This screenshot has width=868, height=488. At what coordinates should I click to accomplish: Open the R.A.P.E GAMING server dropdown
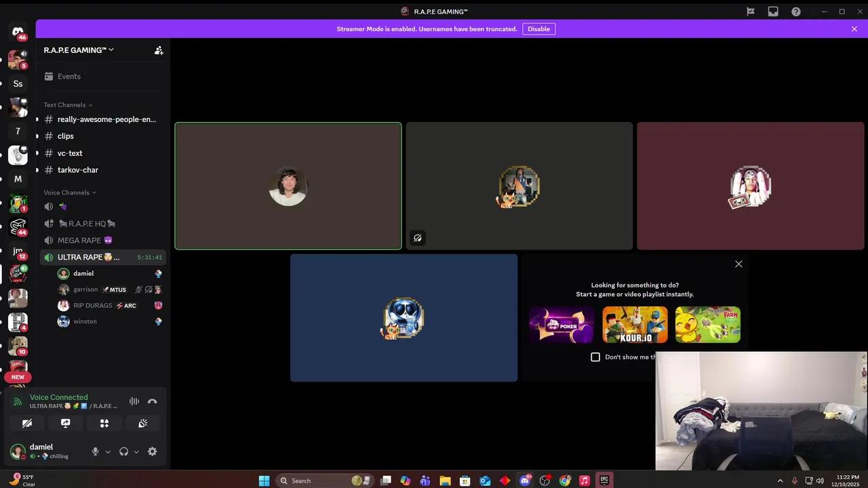click(78, 49)
